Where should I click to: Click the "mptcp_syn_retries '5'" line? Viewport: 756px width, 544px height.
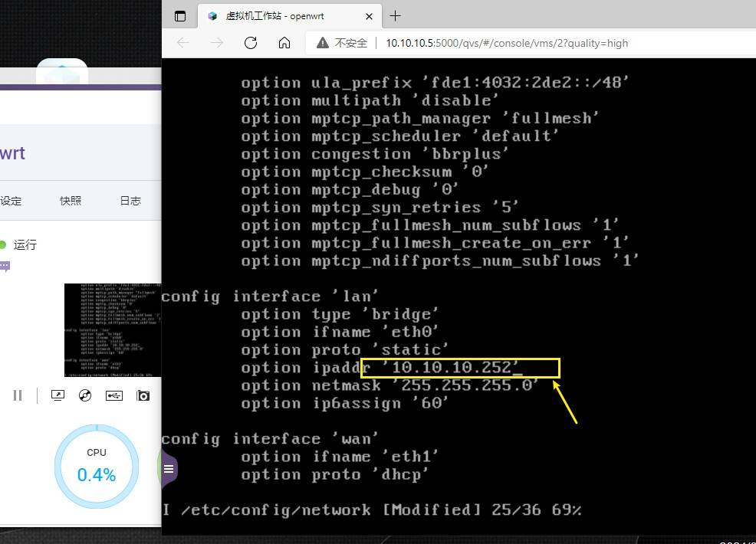(x=380, y=208)
